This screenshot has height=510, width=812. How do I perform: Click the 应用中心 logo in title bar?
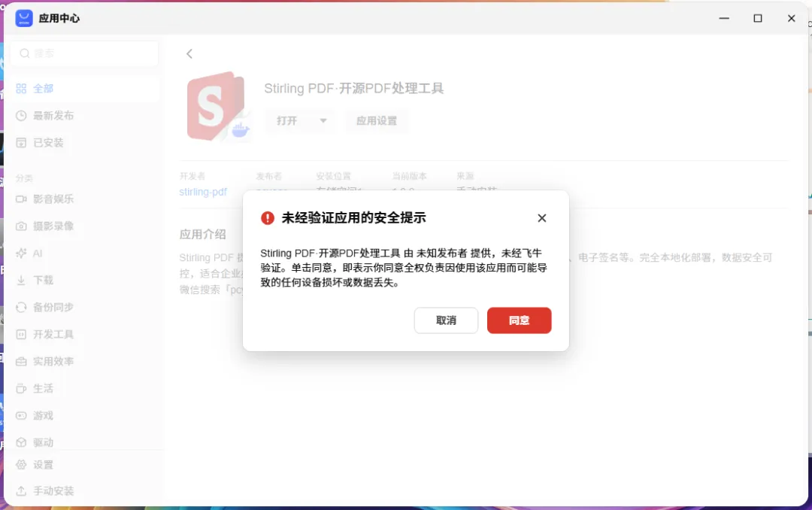click(x=24, y=18)
